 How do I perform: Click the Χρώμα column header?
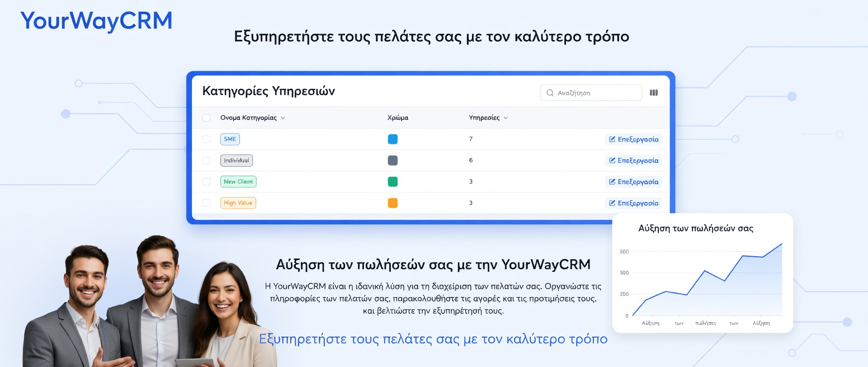(398, 117)
